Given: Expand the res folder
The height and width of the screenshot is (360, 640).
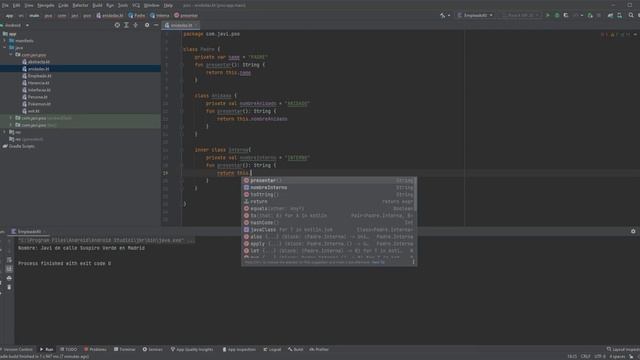Looking at the screenshot, I should coord(5,132).
